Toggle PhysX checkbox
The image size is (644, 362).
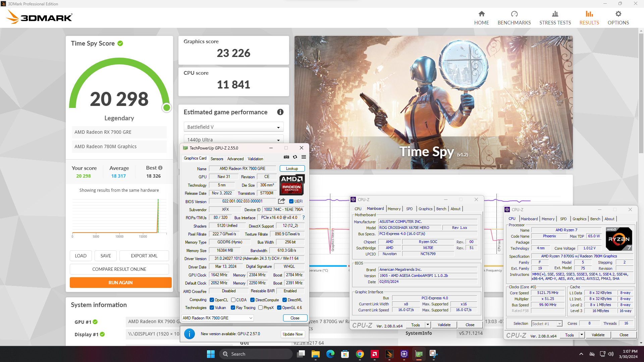[x=260, y=308]
